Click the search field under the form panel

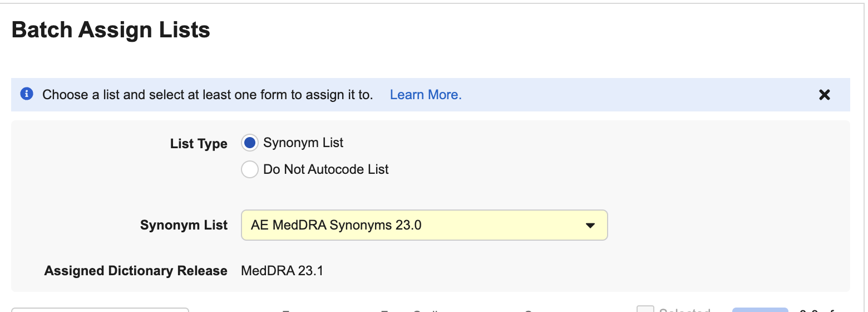click(100, 309)
